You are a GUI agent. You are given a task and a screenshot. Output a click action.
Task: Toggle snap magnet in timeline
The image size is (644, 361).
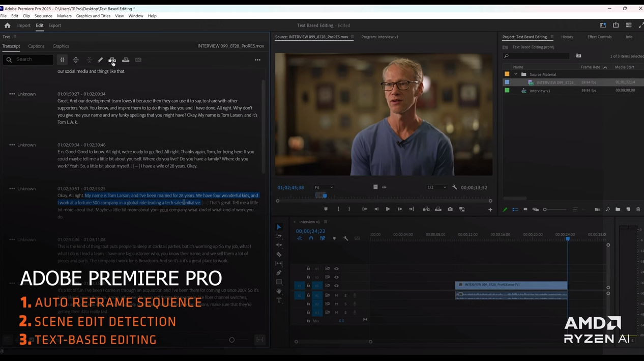pos(311,238)
